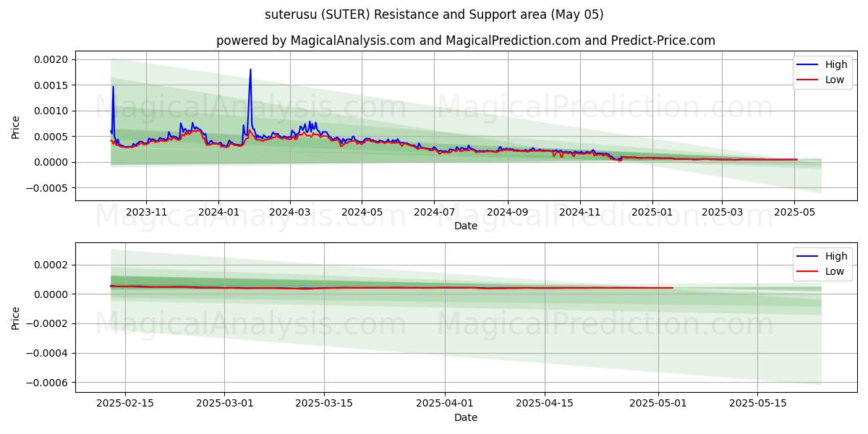Click the top chart 'Price' axis label
This screenshot has height=434, width=868.
click(16, 126)
